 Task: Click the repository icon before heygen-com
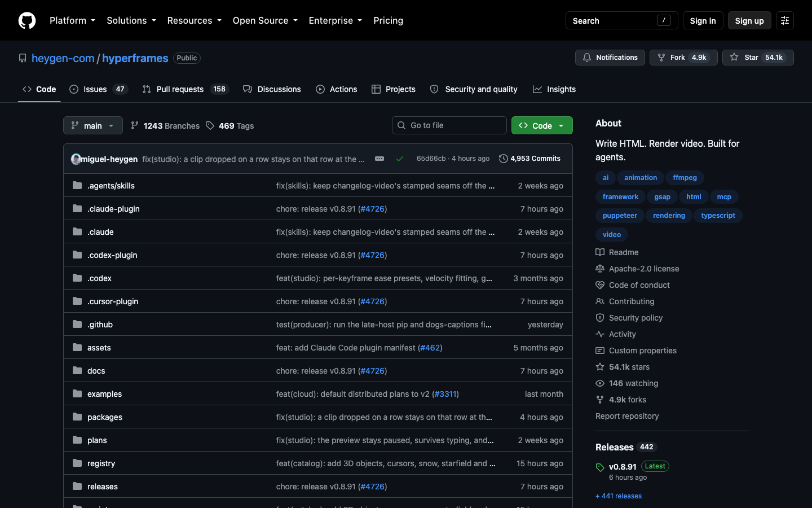pyautogui.click(x=23, y=58)
